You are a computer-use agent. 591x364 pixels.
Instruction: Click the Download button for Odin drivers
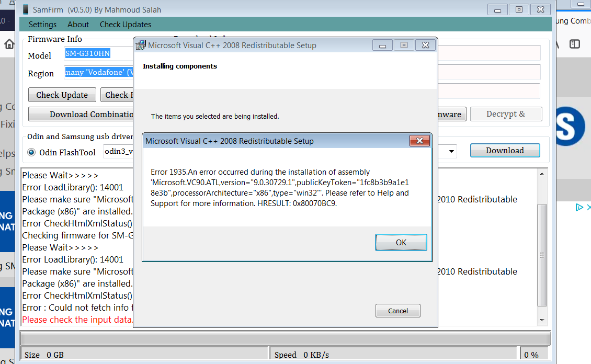(x=505, y=150)
